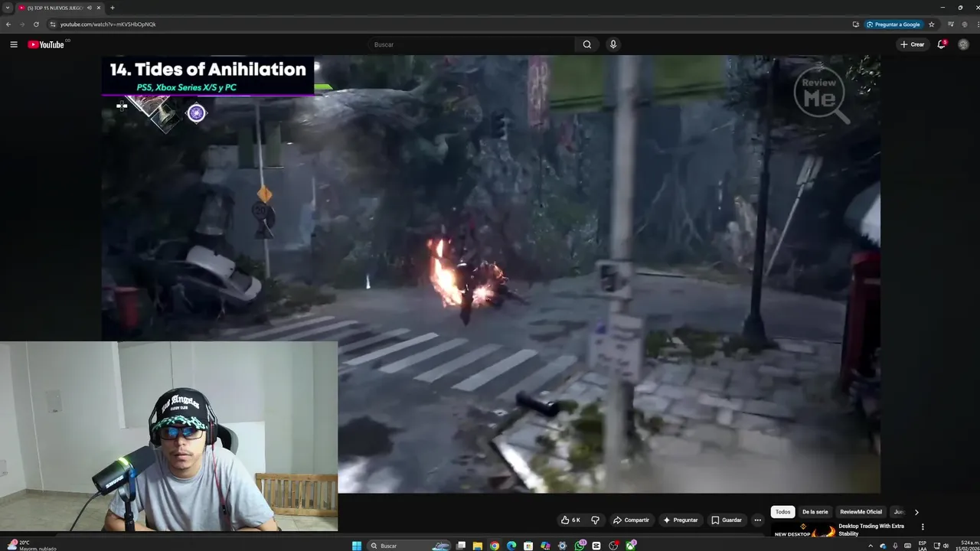Open the browser profile avatar icon

click(965, 24)
